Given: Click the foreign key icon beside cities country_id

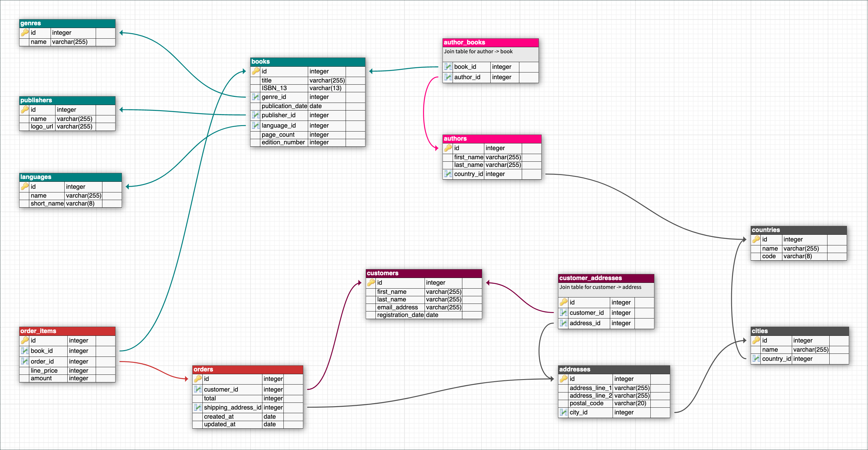Looking at the screenshot, I should click(756, 358).
